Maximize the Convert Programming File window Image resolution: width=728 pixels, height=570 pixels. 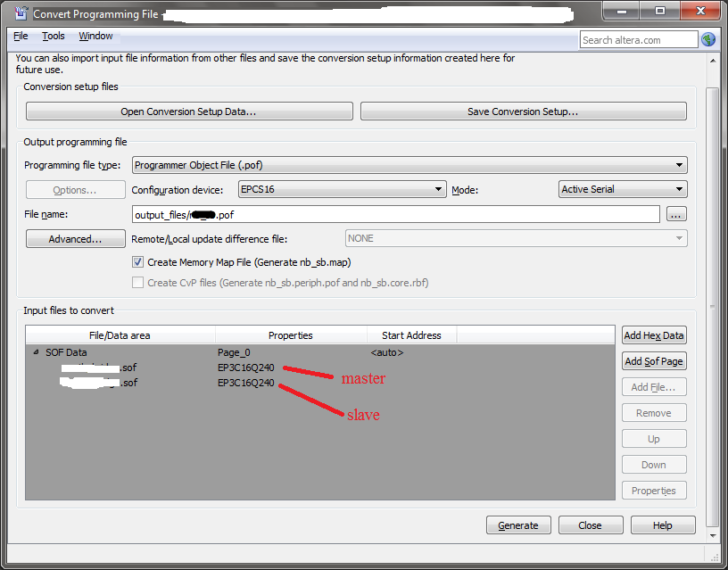(x=660, y=11)
